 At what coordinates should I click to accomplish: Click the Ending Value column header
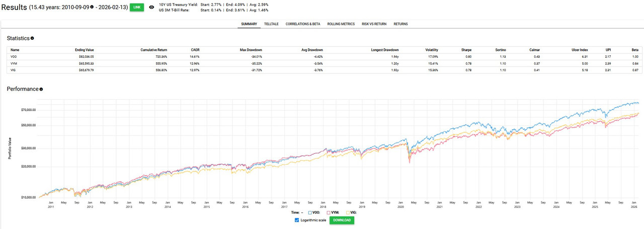(84, 50)
